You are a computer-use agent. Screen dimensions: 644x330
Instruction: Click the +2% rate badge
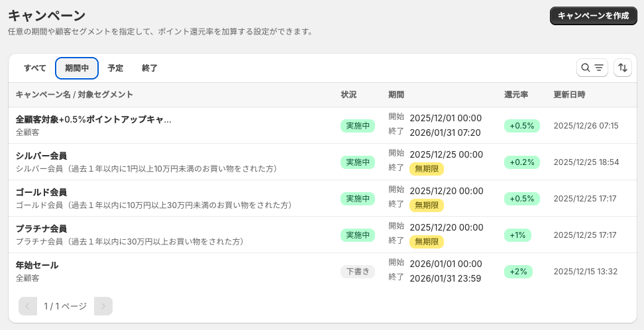pyautogui.click(x=518, y=271)
